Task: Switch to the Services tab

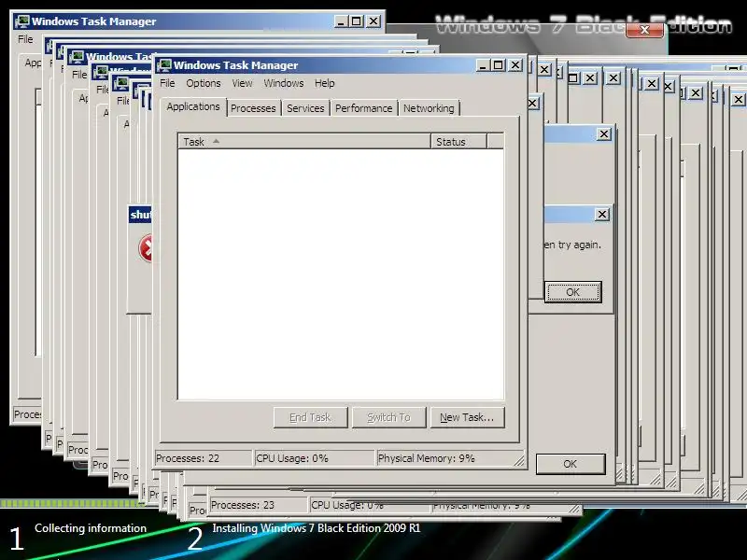Action: [x=305, y=108]
